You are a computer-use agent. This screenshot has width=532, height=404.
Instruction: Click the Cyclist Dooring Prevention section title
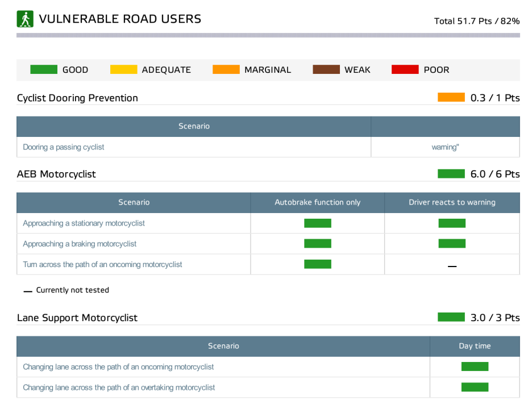77,98
